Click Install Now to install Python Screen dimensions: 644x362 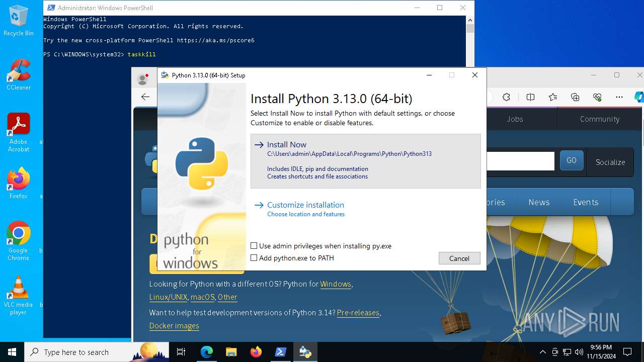coord(365,161)
